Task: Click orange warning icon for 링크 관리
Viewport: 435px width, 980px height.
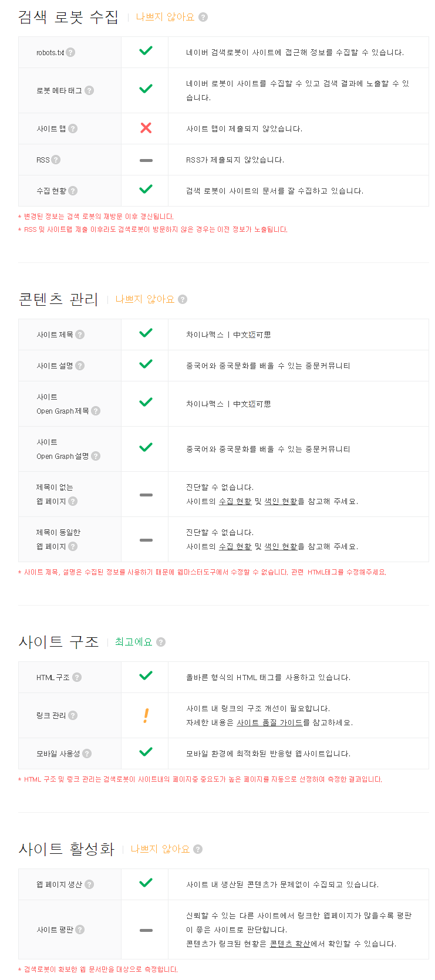Action: tap(146, 715)
